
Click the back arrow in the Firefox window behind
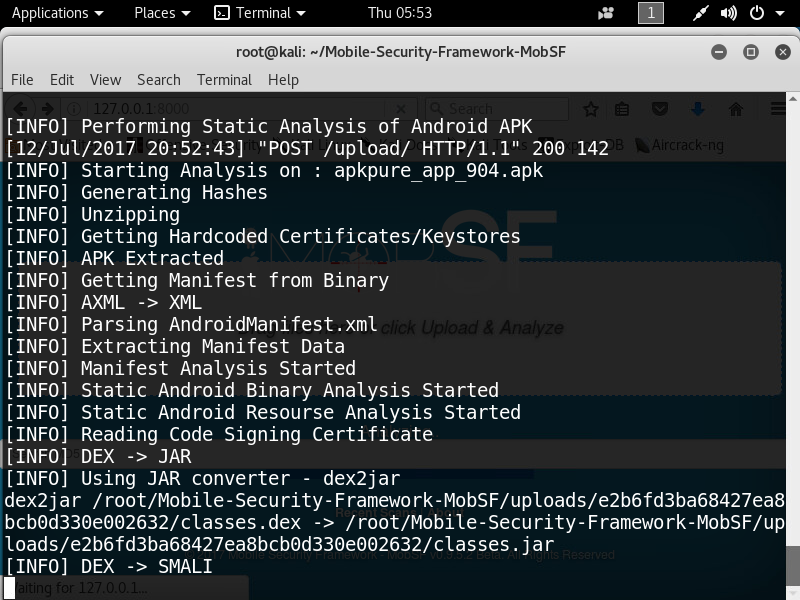click(21, 109)
